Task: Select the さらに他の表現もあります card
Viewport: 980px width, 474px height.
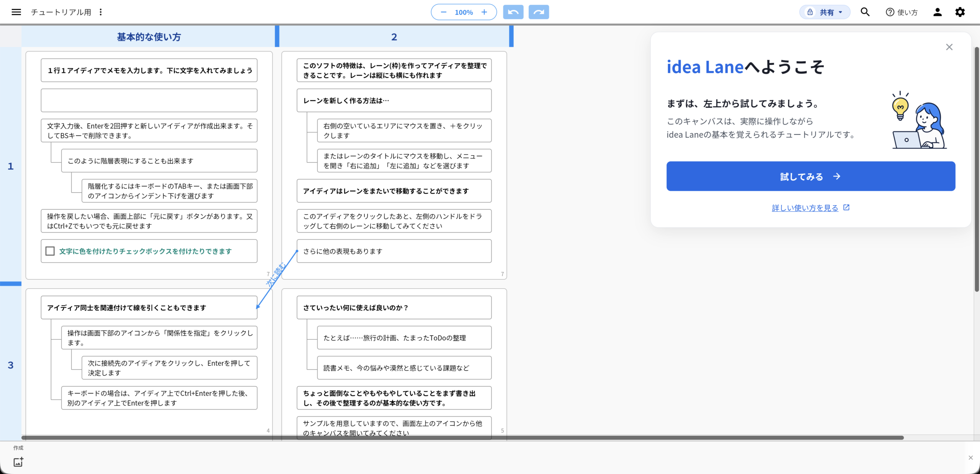Action: [x=394, y=251]
